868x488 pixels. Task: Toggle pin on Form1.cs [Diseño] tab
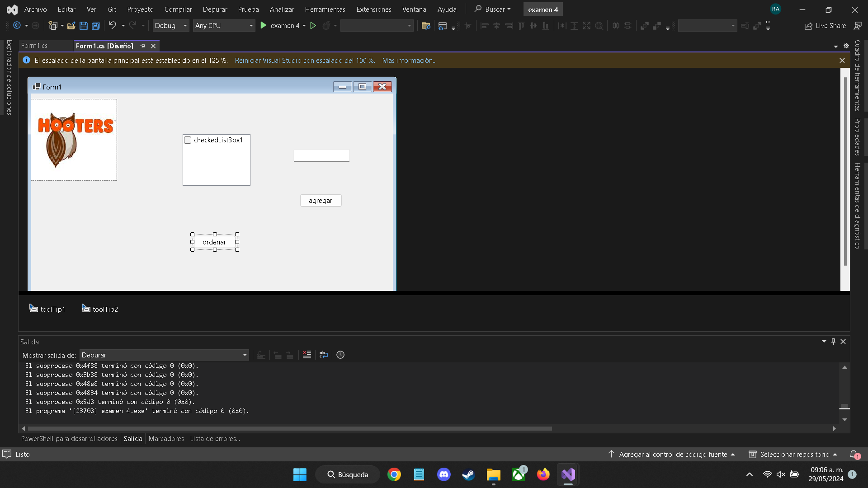coord(143,46)
